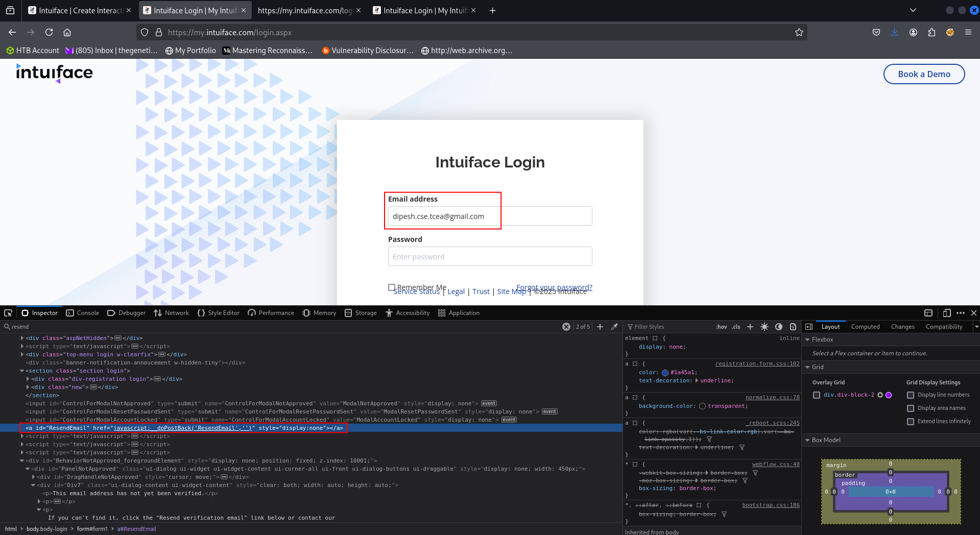
Task: Pick a color with the eyedropper tool
Action: [615, 327]
